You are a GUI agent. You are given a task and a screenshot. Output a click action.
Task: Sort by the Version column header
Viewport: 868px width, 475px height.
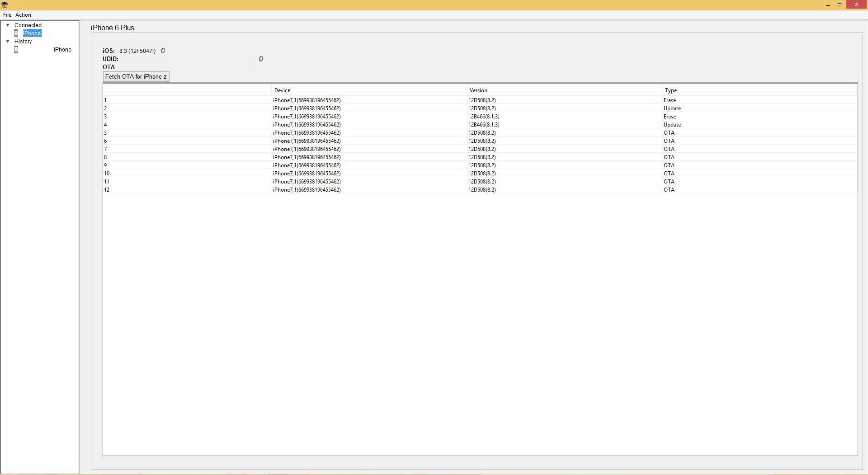tap(564, 90)
